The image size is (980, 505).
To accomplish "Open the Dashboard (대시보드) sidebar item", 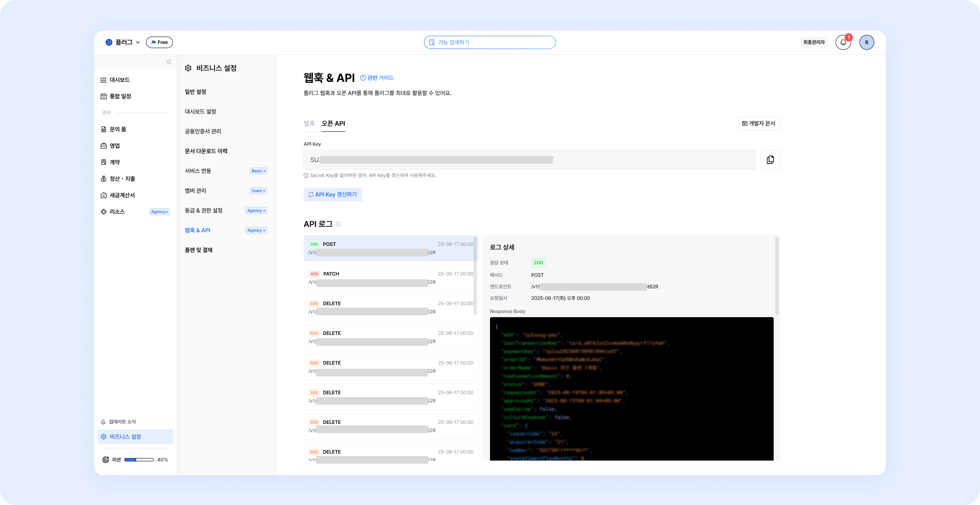I will pos(119,80).
